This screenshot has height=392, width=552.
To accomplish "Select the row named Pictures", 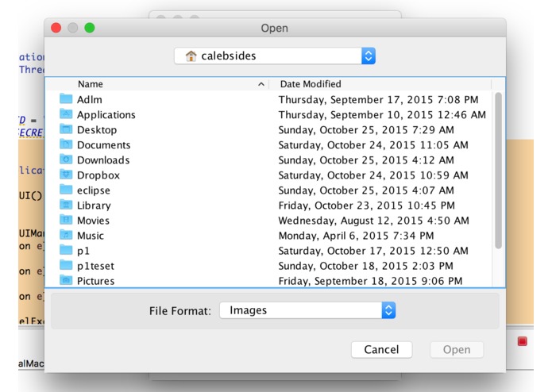I will tap(269, 281).
